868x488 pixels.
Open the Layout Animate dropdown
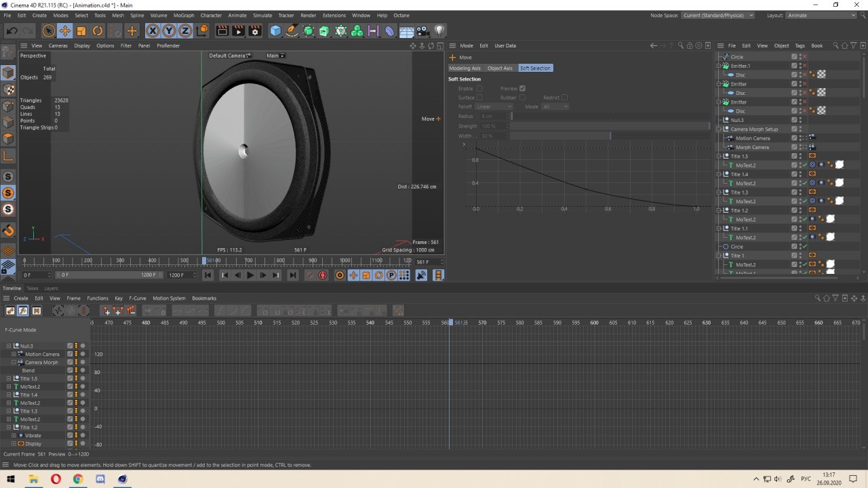[x=822, y=15]
